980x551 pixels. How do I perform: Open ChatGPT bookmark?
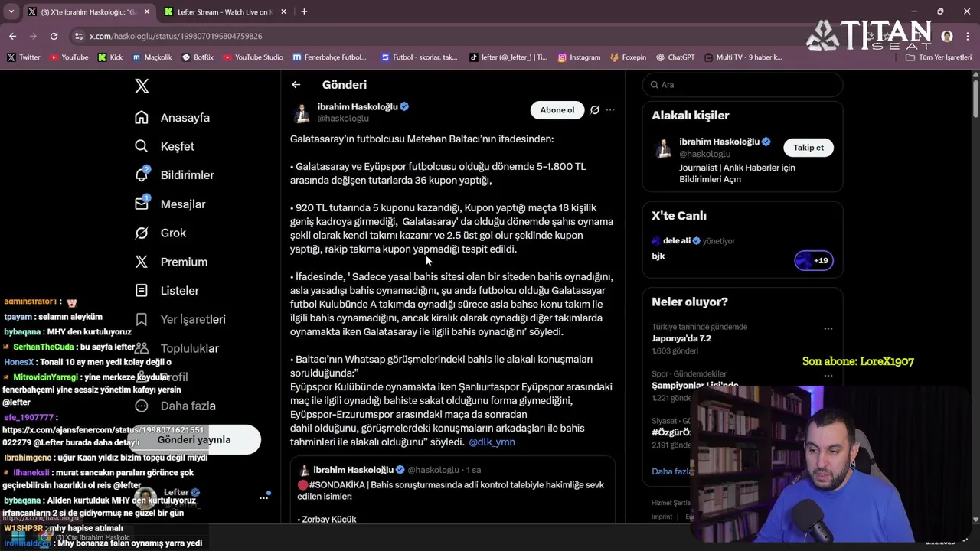pos(675,57)
